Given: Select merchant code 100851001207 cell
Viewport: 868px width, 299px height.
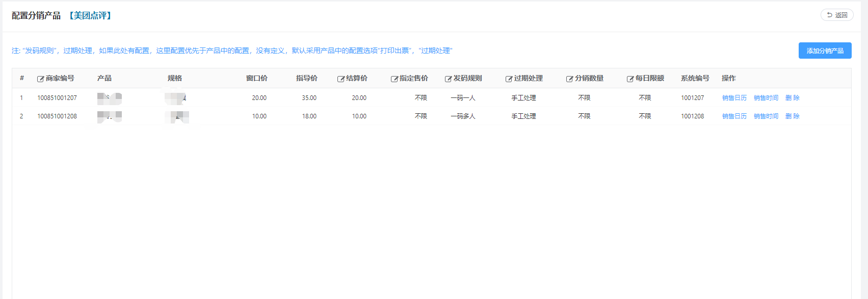Looking at the screenshot, I should click(x=57, y=98).
